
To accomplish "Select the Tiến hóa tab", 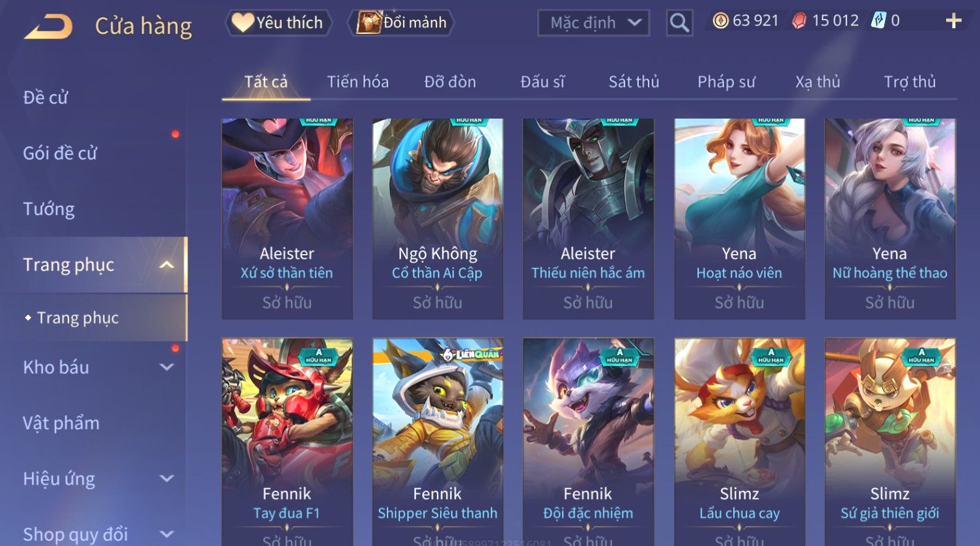I will (357, 81).
